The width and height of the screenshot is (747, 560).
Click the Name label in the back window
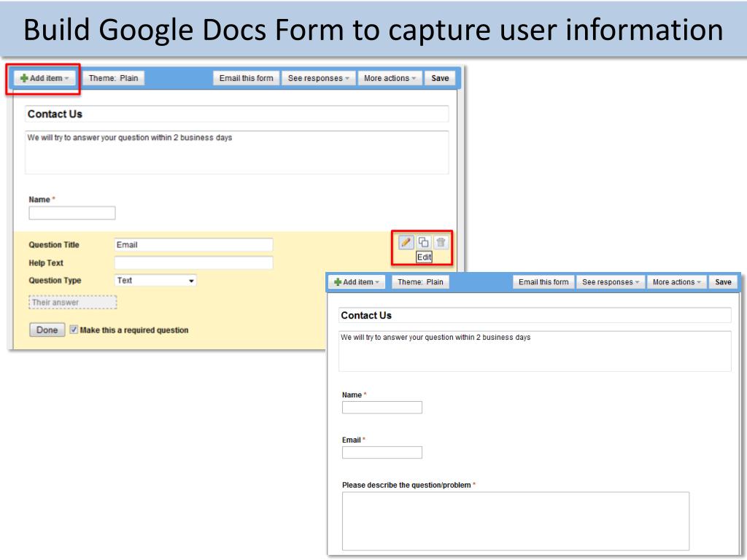coord(39,200)
